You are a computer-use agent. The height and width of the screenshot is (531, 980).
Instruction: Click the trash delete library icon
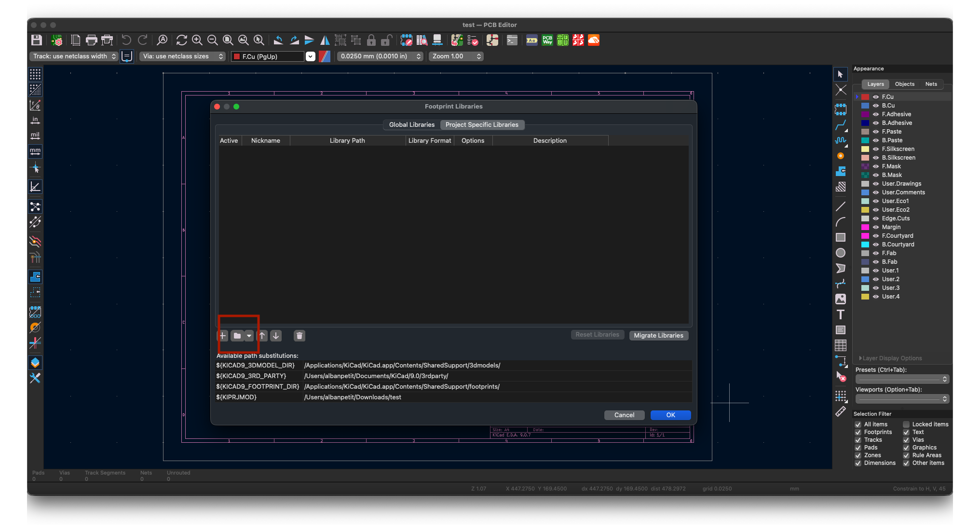coord(299,336)
